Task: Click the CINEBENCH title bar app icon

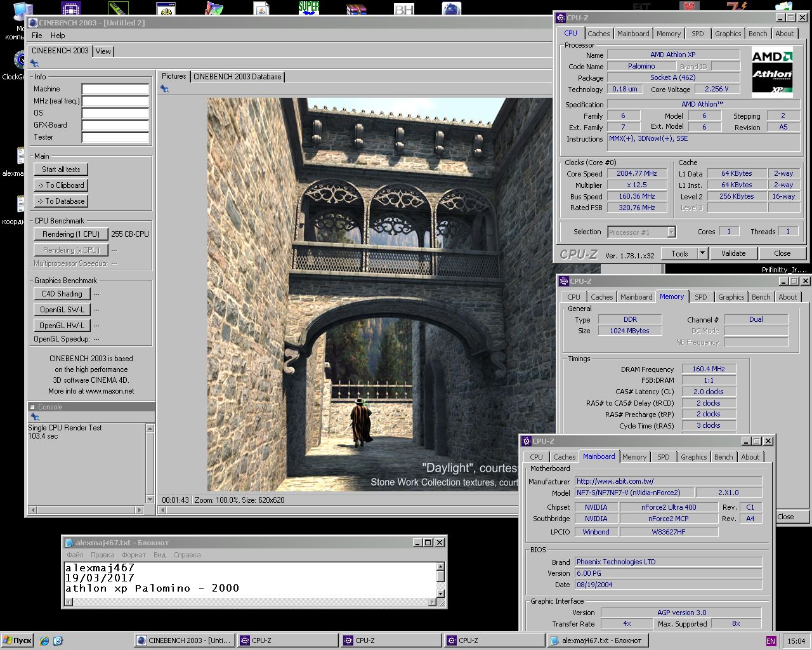Action: tap(32, 22)
